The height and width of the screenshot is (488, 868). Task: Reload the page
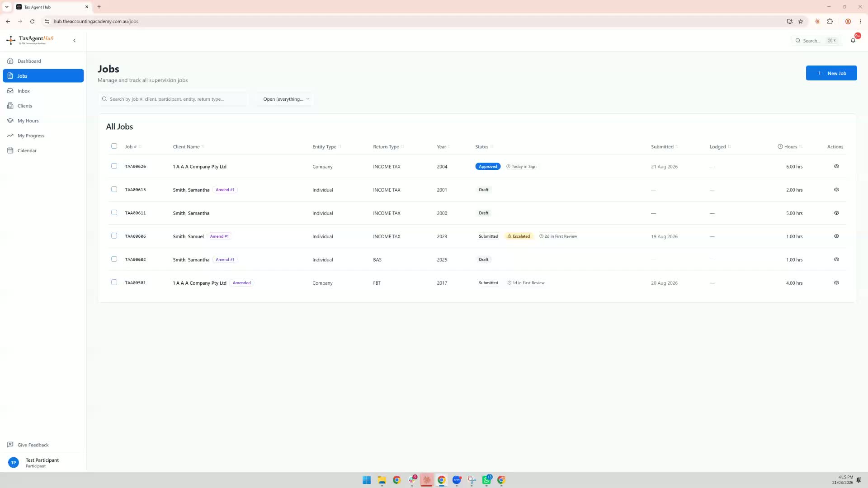click(x=32, y=21)
